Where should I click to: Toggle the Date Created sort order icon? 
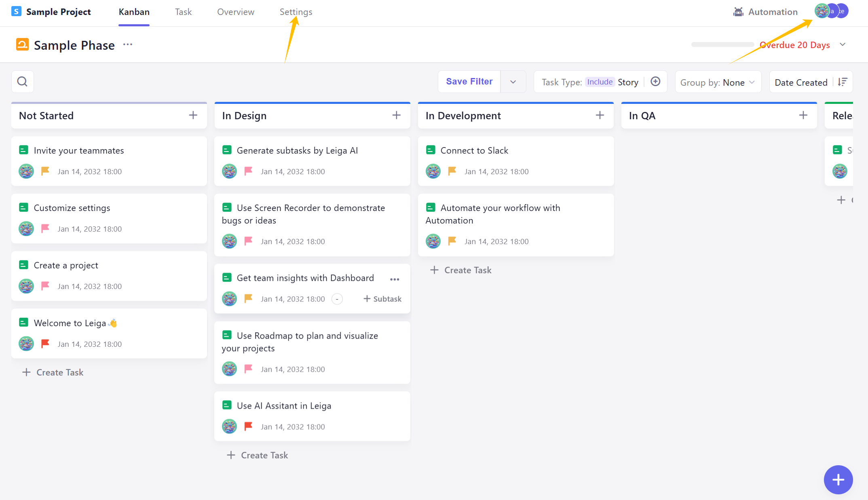(843, 82)
